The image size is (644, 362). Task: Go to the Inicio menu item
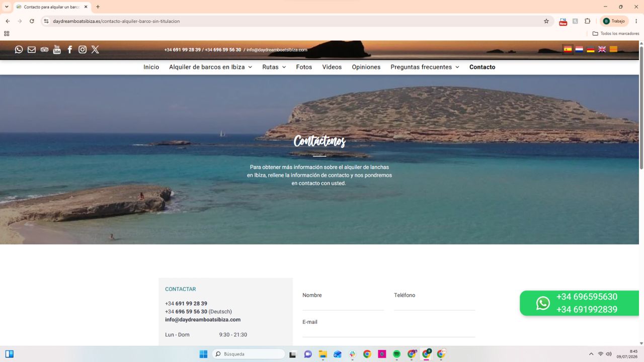click(x=151, y=67)
